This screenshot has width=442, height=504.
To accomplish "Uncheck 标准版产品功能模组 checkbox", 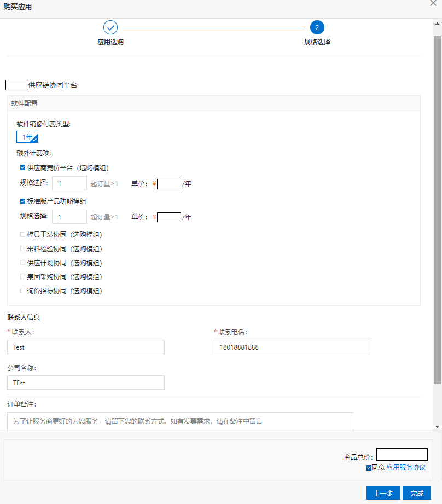I will click(x=22, y=201).
